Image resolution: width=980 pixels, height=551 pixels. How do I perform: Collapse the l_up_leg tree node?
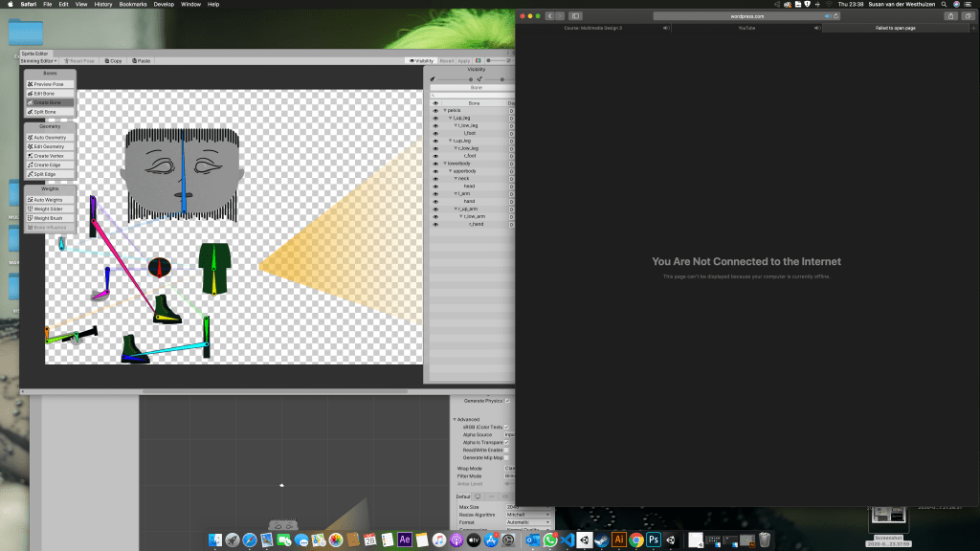(x=450, y=119)
